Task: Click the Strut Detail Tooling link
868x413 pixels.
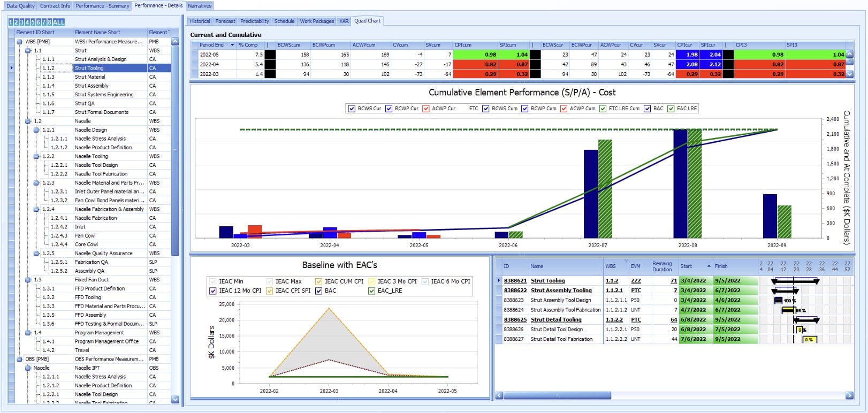Action: coord(556,320)
